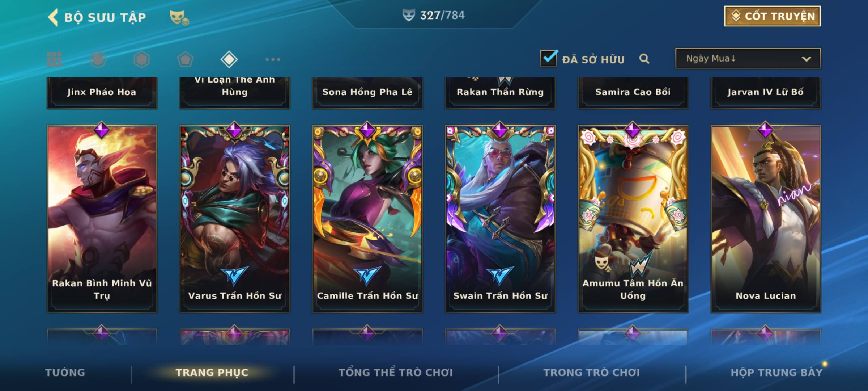Select the pentagon rarity filter icon
Image resolution: width=868 pixels, height=391 pixels.
185,59
